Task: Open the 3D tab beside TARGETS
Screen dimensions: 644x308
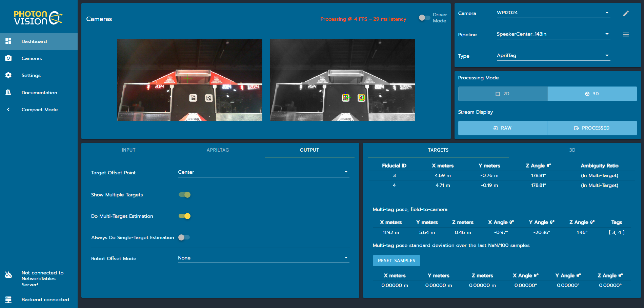Action: [x=572, y=150]
